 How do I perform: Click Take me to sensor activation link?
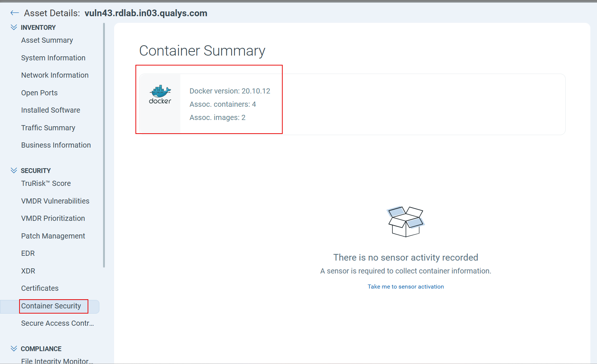tap(406, 286)
